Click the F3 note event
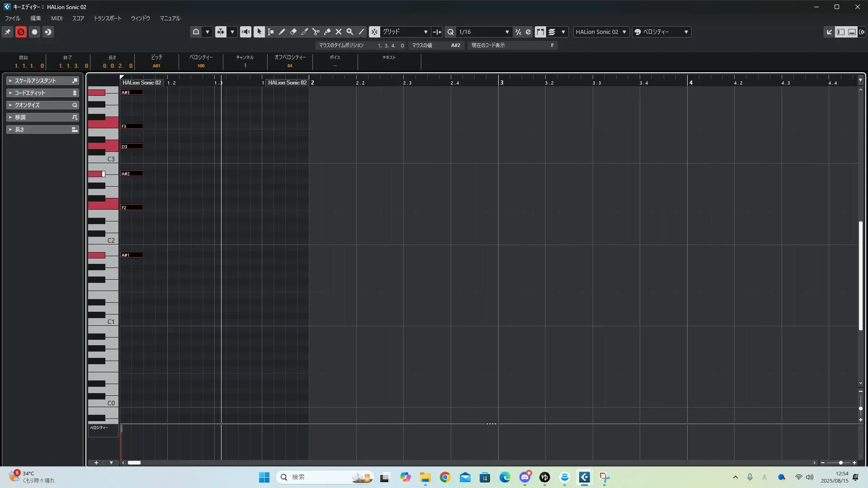 (132, 126)
